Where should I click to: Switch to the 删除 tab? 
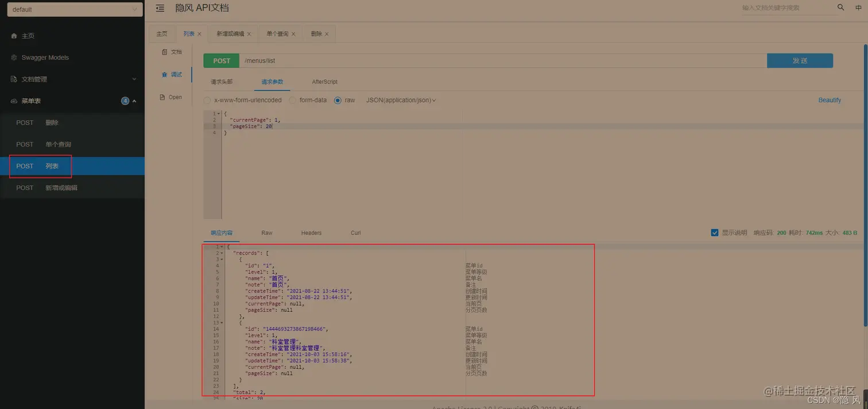[316, 34]
